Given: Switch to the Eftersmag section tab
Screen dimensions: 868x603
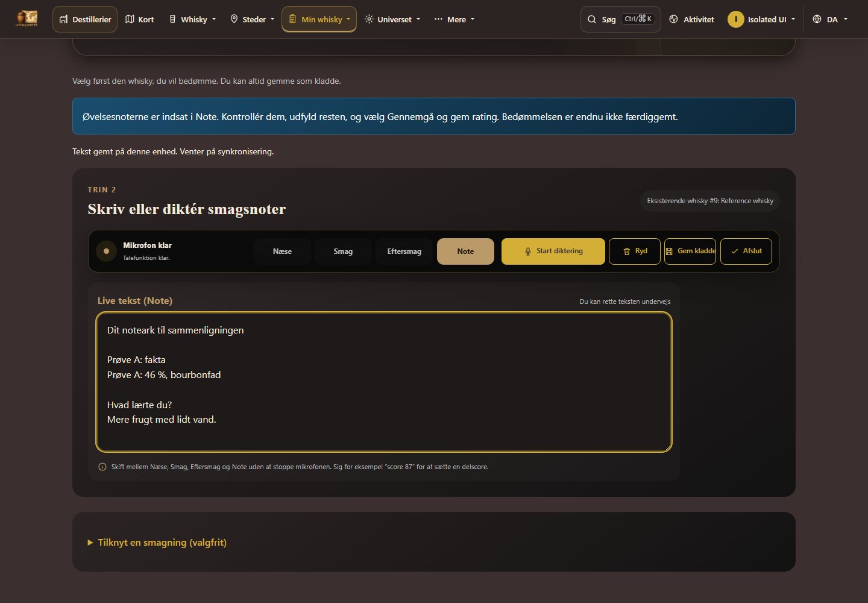Looking at the screenshot, I should 404,251.
